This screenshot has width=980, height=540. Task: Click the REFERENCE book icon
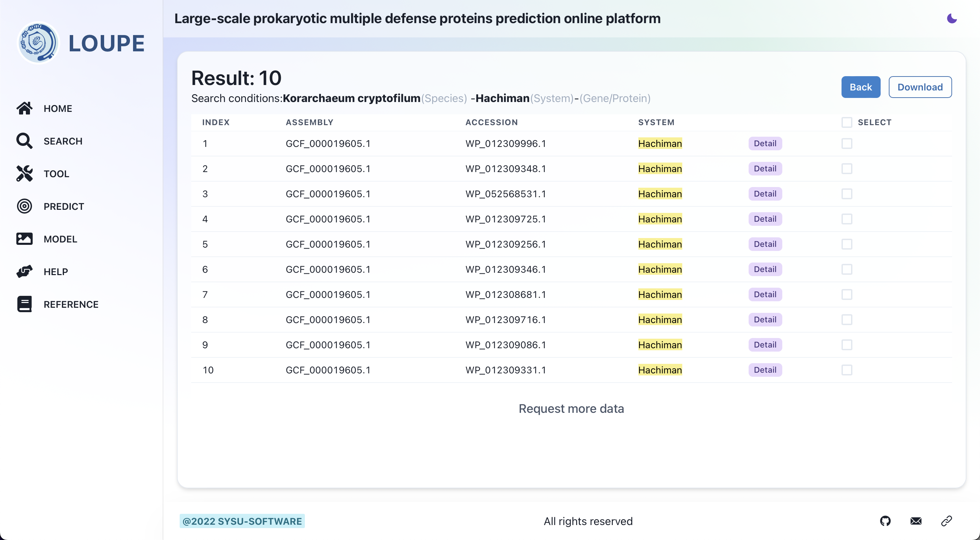point(24,304)
